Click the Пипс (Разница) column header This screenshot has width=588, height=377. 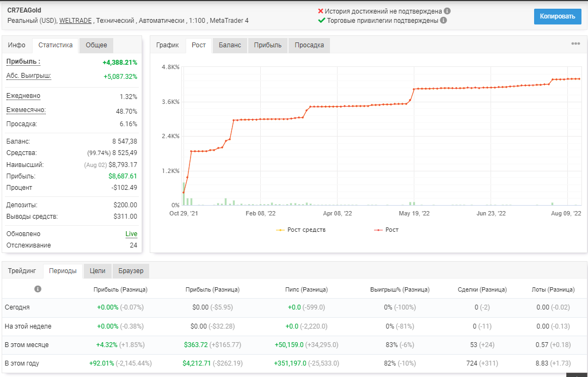(x=307, y=289)
